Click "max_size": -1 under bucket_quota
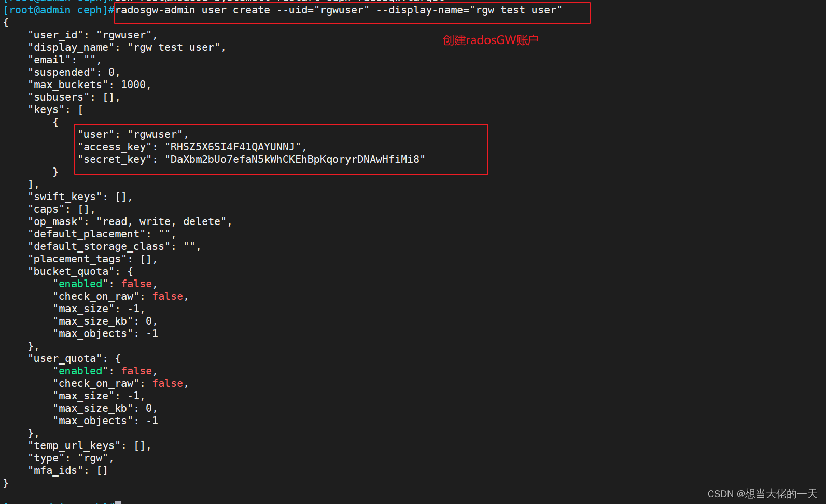Image resolution: width=826 pixels, height=504 pixels. click(99, 309)
